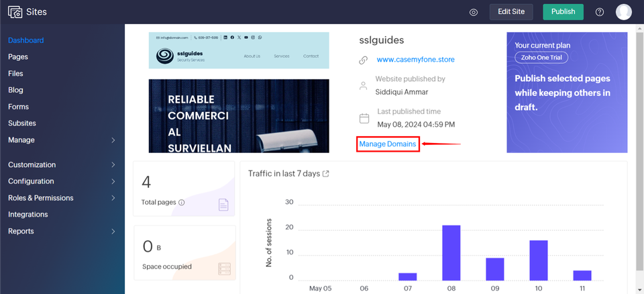Click the site homepage preview thumbnail

(239, 93)
